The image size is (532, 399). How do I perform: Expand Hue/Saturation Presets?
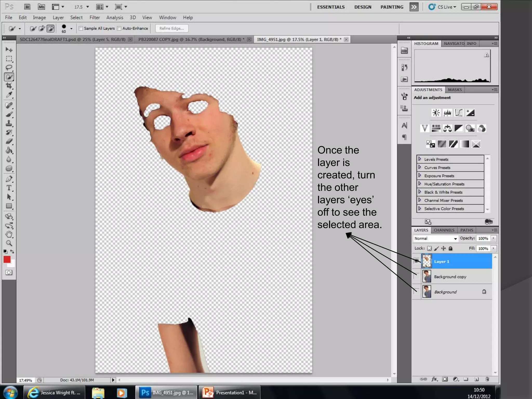[x=420, y=184]
